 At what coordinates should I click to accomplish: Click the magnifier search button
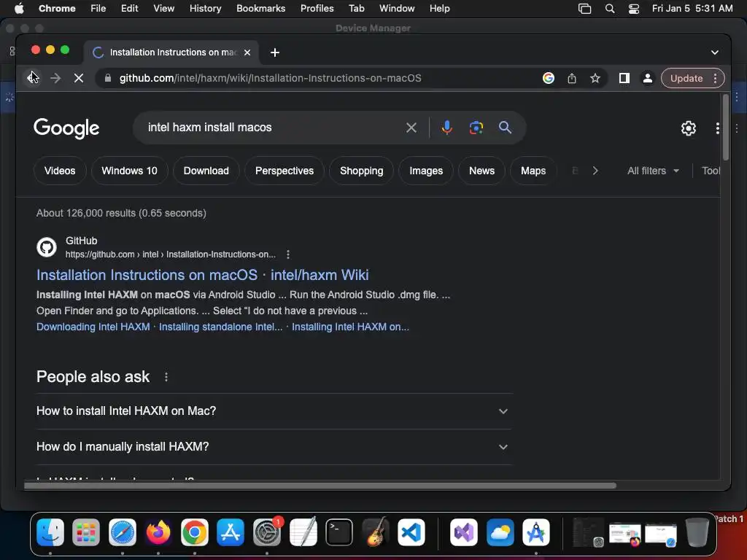coord(505,128)
